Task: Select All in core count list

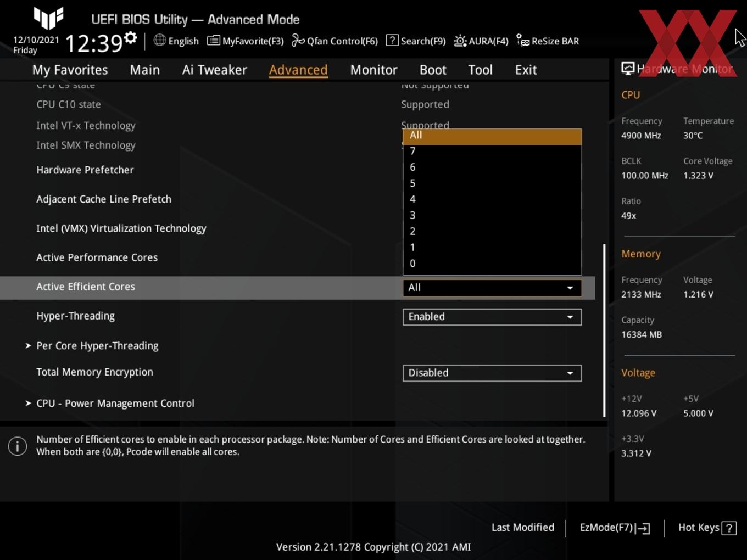Action: tap(492, 136)
